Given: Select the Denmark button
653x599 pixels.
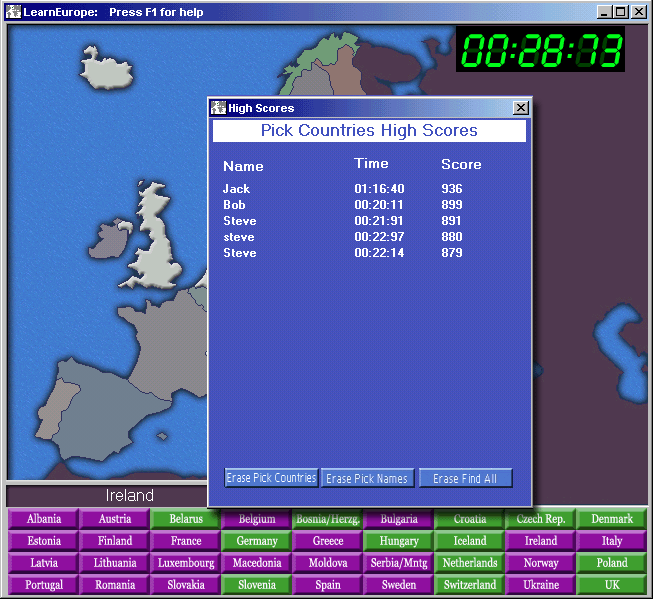Looking at the screenshot, I should (x=612, y=519).
